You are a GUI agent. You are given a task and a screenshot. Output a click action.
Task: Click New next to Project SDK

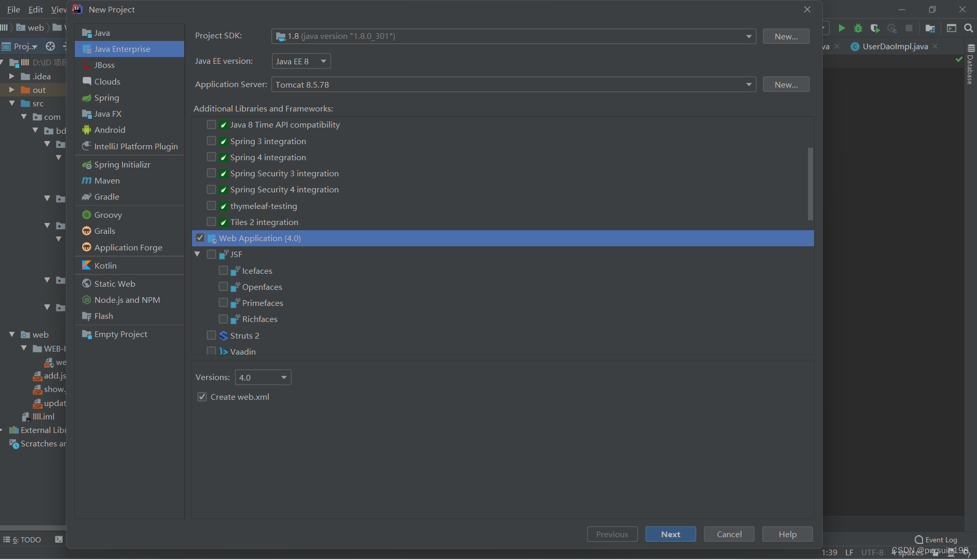point(786,36)
